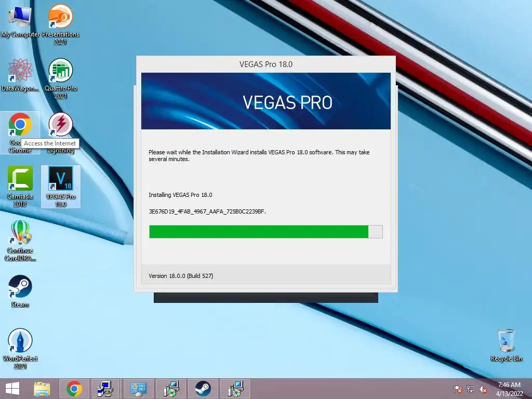Click the green installation progress bar
This screenshot has width=532, height=399.
[266, 232]
